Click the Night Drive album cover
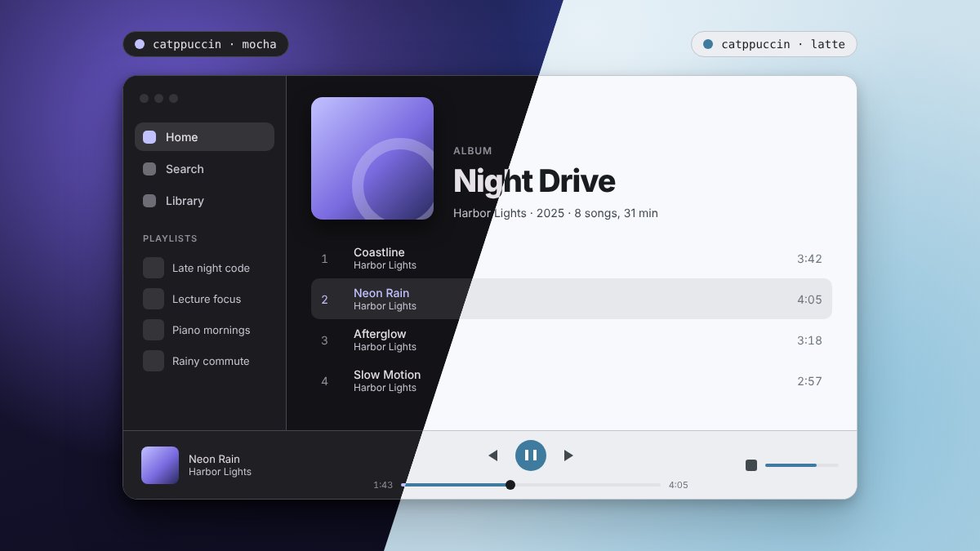The image size is (980, 551). 372,158
